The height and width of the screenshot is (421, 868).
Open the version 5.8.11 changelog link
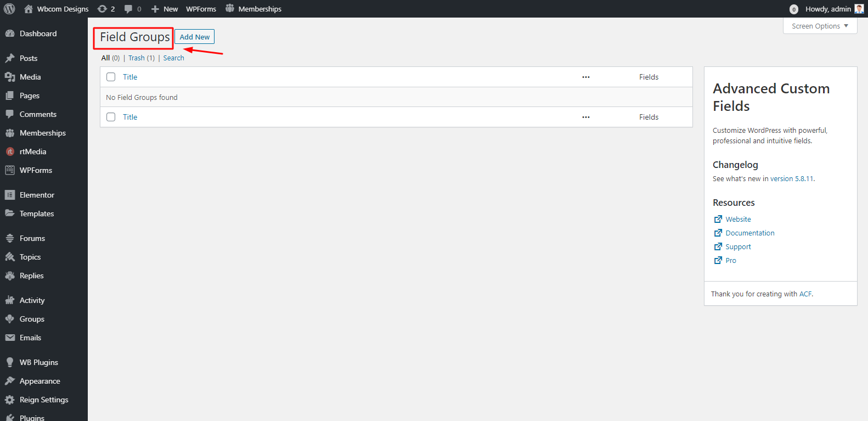pyautogui.click(x=792, y=178)
